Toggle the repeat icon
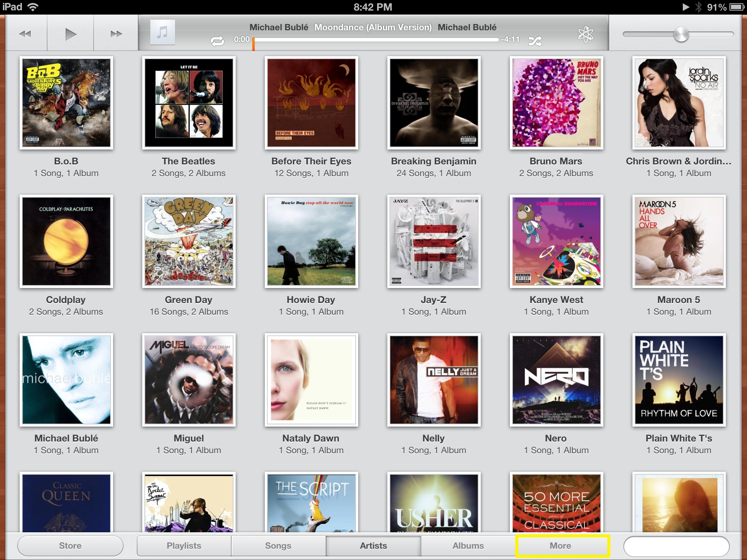Viewport: 747px width, 560px height. click(x=217, y=41)
